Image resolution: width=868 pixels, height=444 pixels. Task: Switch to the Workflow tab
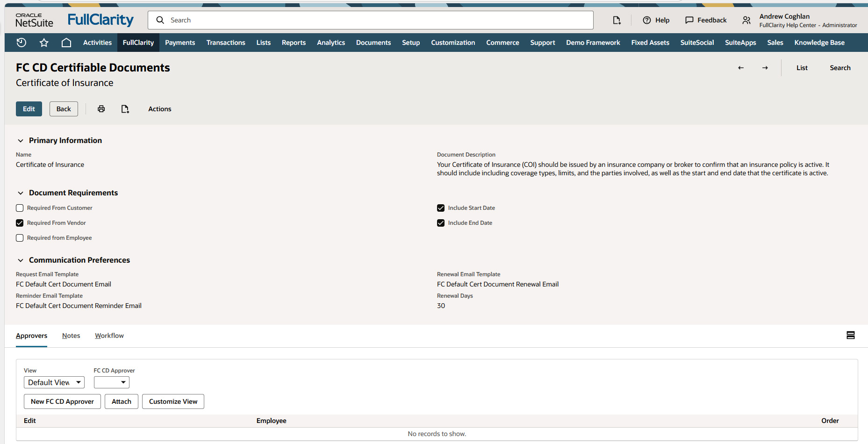click(x=109, y=336)
